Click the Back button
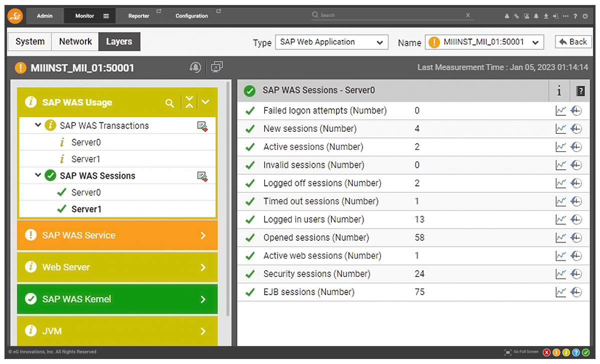The image size is (600, 364). pyautogui.click(x=573, y=42)
